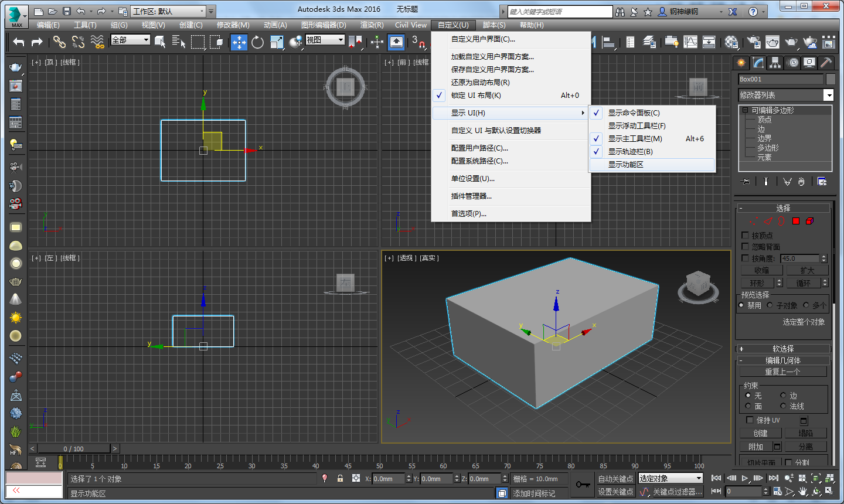
Task: Open the Utilities hammer tab
Action: click(826, 62)
